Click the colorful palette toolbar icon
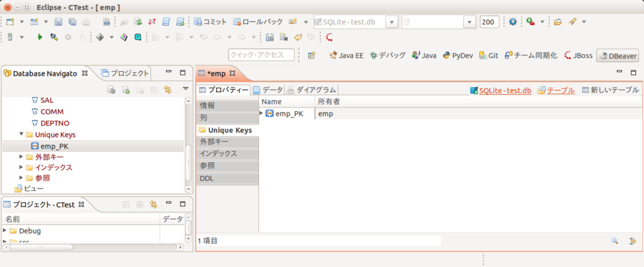This screenshot has height=267, width=644. pos(124,37)
